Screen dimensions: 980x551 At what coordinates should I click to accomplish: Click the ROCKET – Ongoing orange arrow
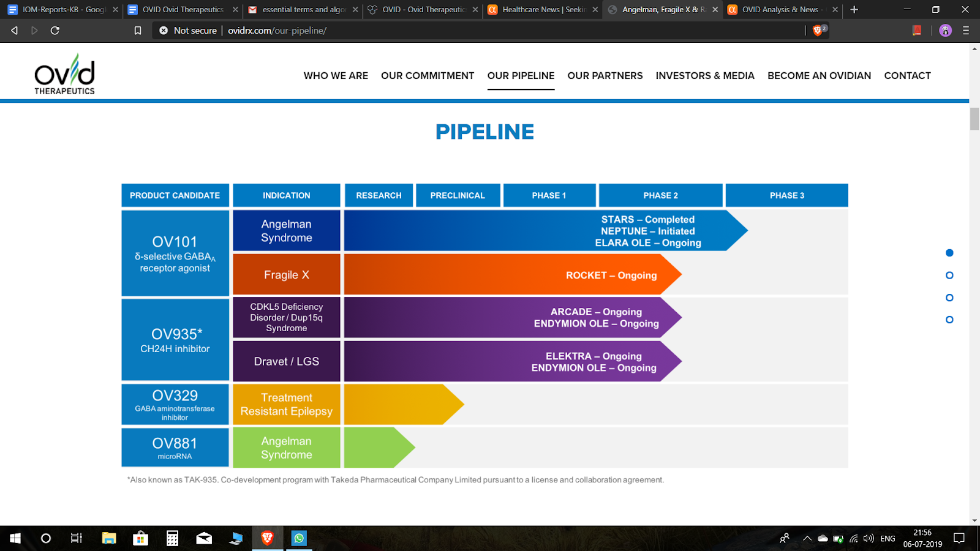(x=513, y=275)
